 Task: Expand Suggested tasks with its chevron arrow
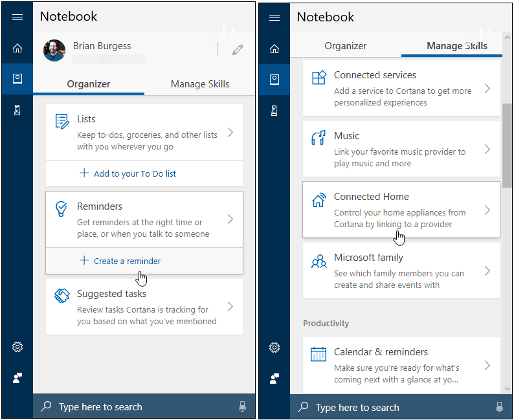tap(230, 307)
